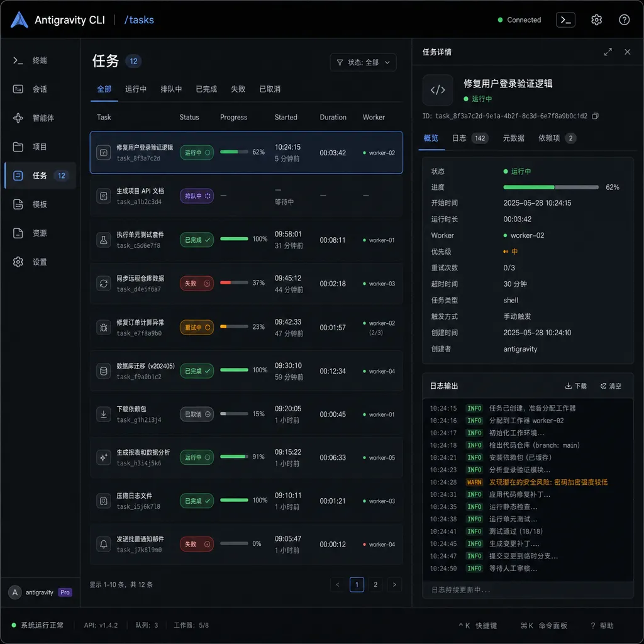The width and height of the screenshot is (644, 644).
Task: Select 任务 in the sidebar
Action: coord(40,176)
